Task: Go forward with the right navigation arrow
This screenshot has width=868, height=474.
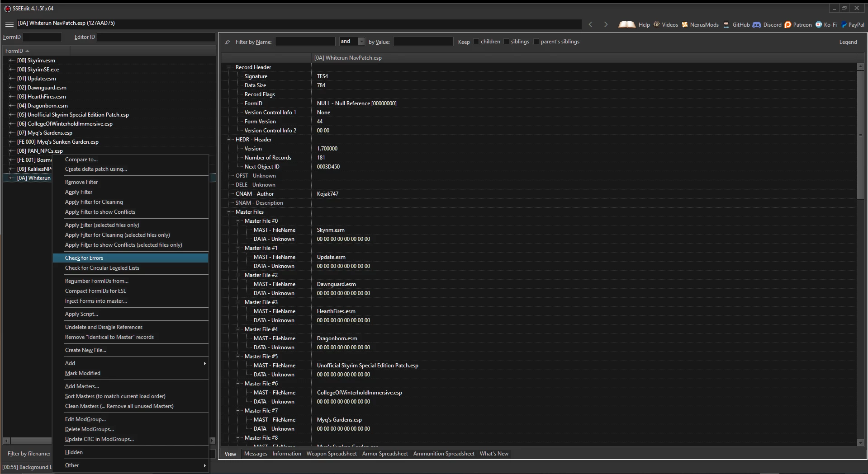Action: (606, 24)
